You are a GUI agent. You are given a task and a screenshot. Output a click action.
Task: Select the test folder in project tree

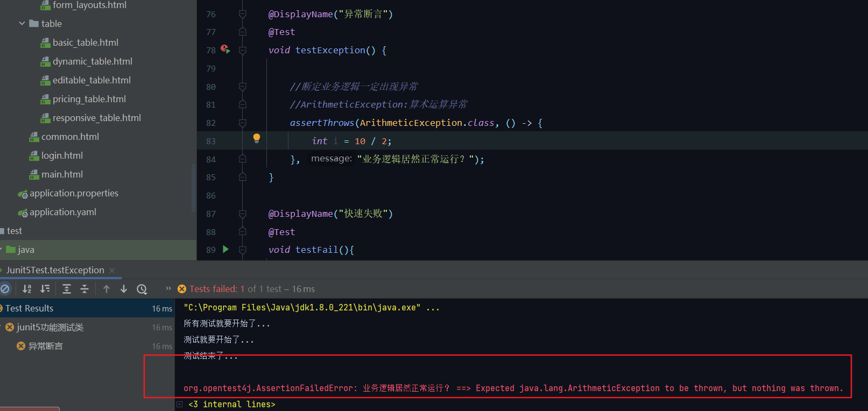[15, 231]
